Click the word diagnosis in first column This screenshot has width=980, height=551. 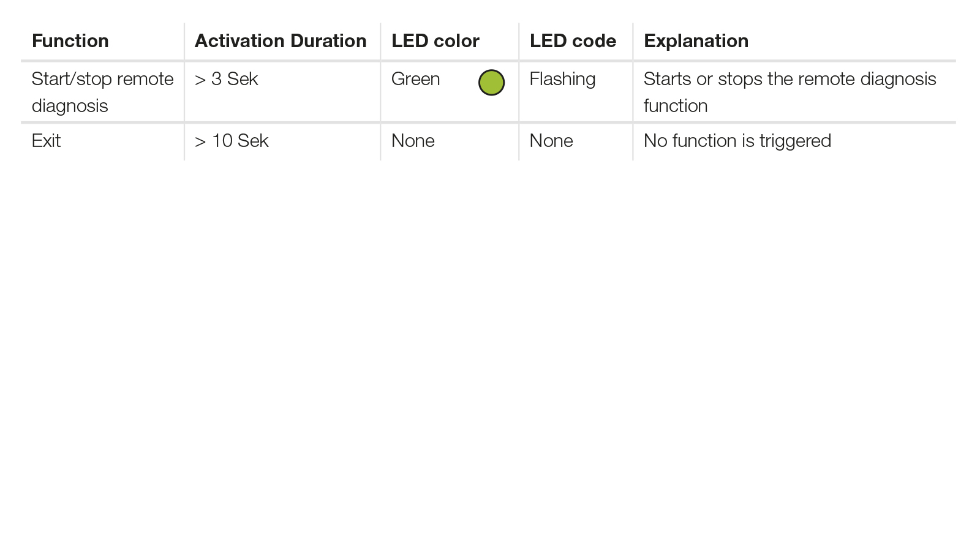(x=70, y=107)
